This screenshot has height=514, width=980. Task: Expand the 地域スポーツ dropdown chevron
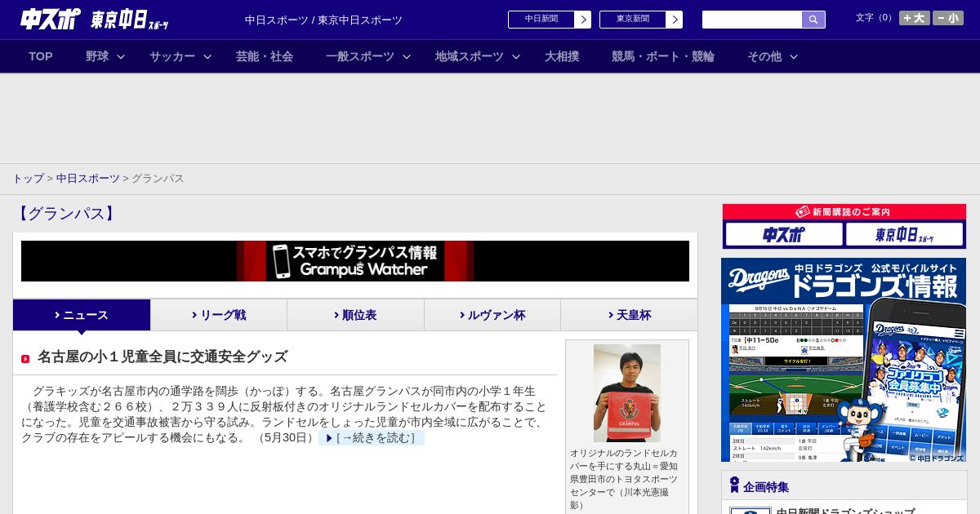tap(516, 56)
